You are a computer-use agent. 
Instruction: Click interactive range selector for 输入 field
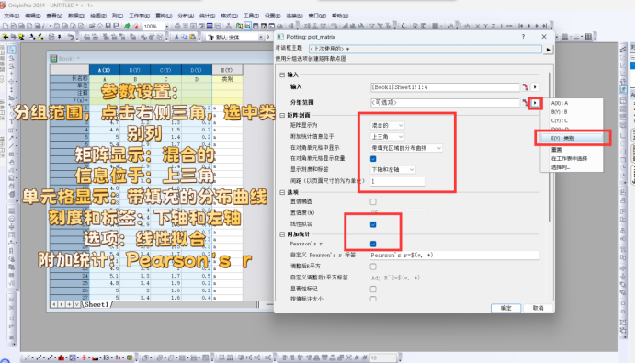click(x=526, y=86)
